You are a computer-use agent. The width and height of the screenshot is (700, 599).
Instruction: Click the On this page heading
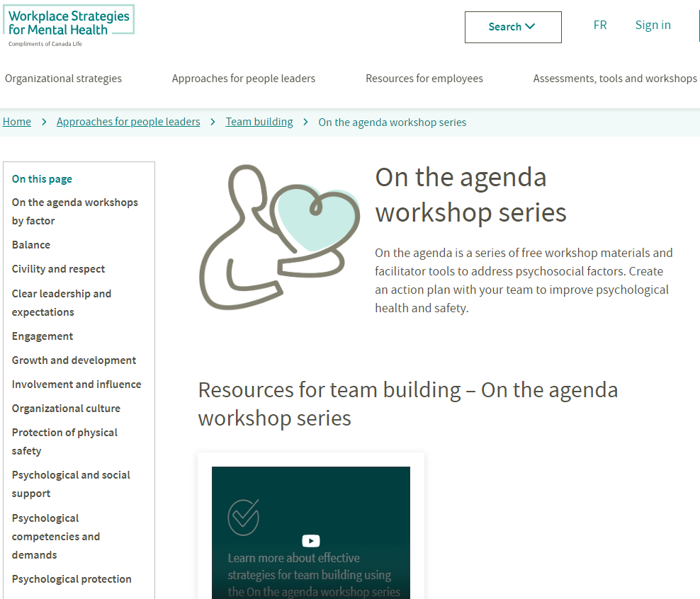42,179
